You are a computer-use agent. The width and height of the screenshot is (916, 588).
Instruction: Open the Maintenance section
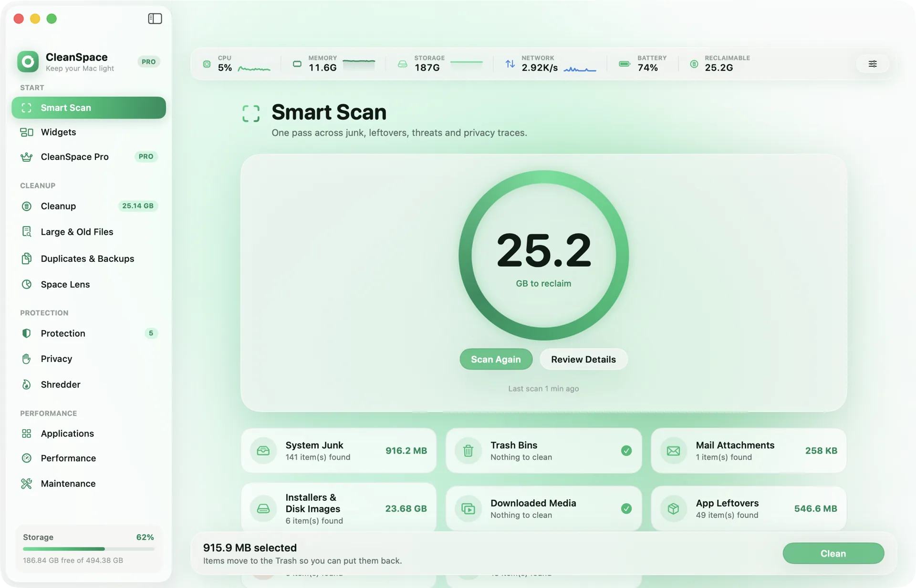click(x=89, y=484)
